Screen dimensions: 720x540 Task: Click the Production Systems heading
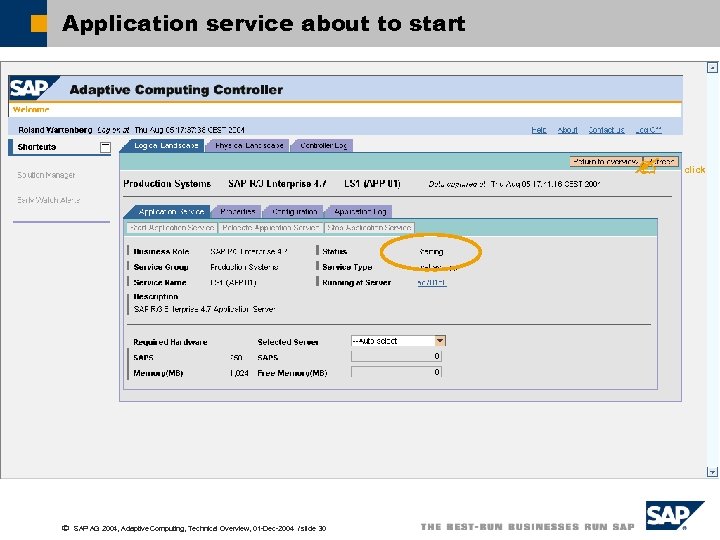(x=167, y=184)
